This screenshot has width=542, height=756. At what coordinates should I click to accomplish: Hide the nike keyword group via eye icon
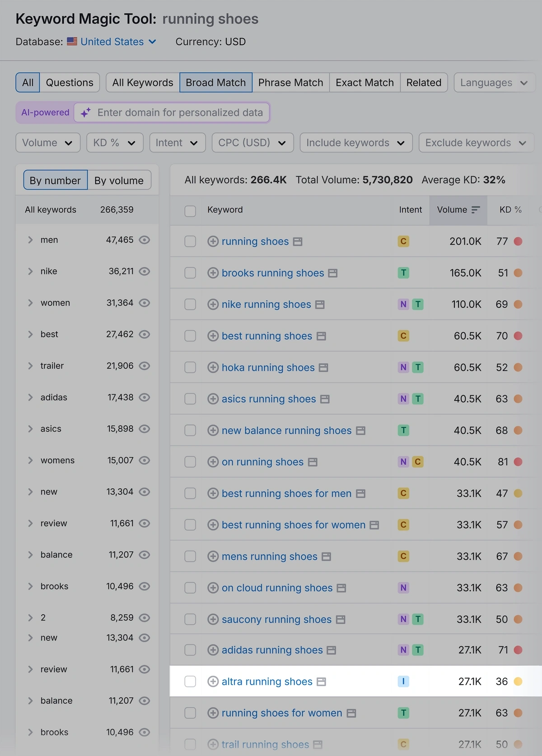click(x=145, y=271)
